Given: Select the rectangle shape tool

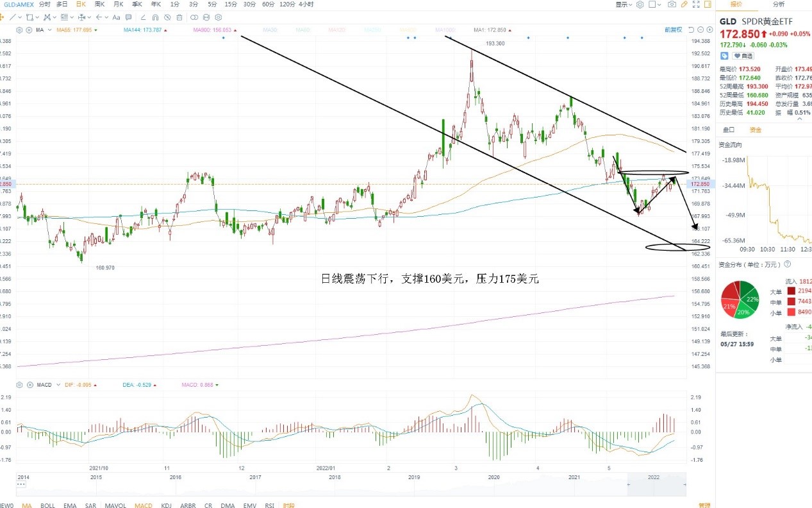Looking at the screenshot, I should [x=29, y=17].
